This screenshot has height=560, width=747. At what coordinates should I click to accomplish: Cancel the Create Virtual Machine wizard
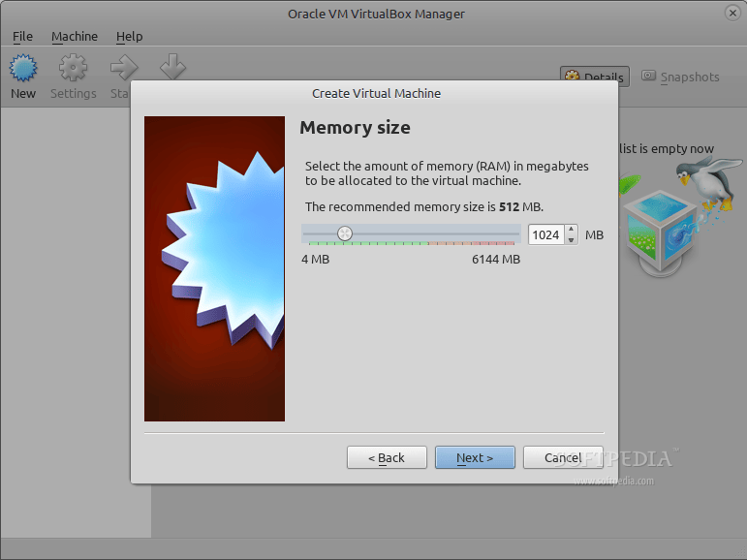click(563, 457)
